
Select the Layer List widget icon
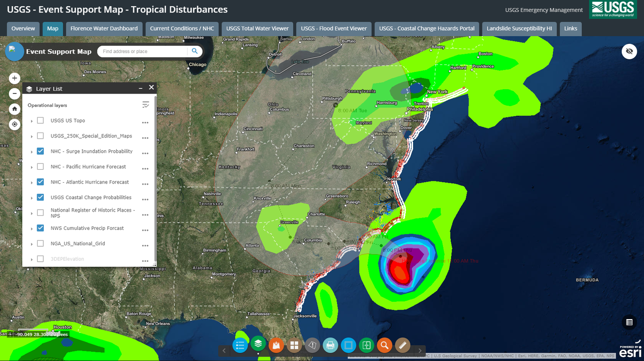(x=258, y=345)
